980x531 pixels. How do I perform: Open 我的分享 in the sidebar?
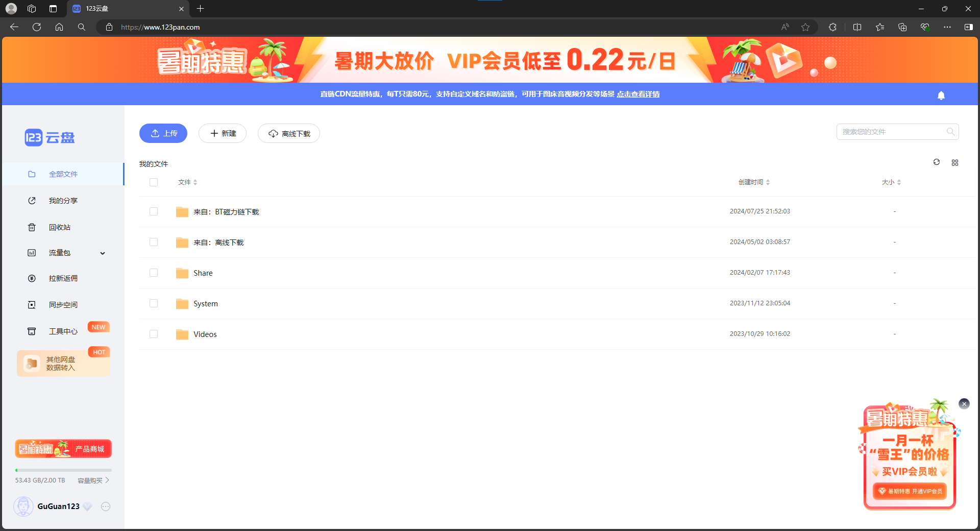[63, 201]
